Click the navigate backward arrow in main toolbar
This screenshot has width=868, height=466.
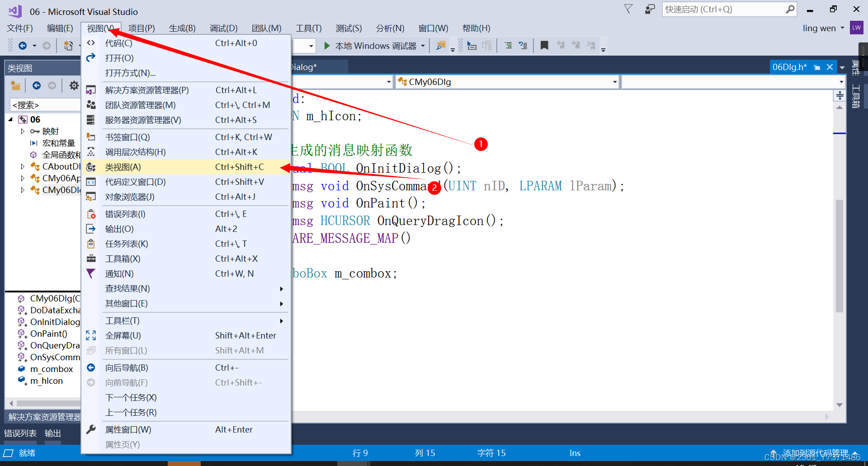tap(23, 45)
